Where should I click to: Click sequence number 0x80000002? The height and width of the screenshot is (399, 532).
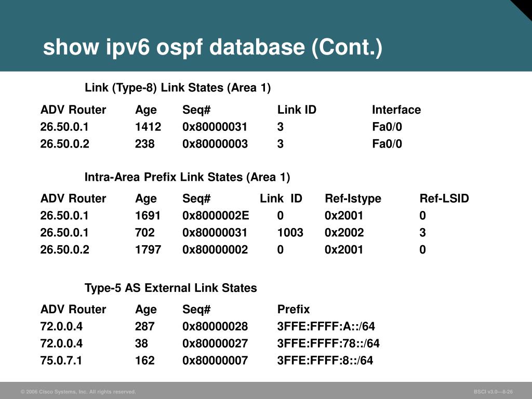215,250
